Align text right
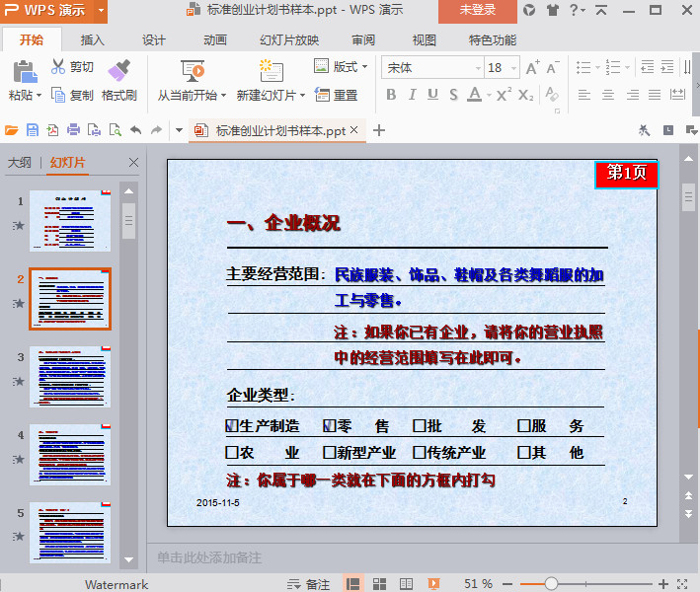This screenshot has height=592, width=700. (x=632, y=95)
